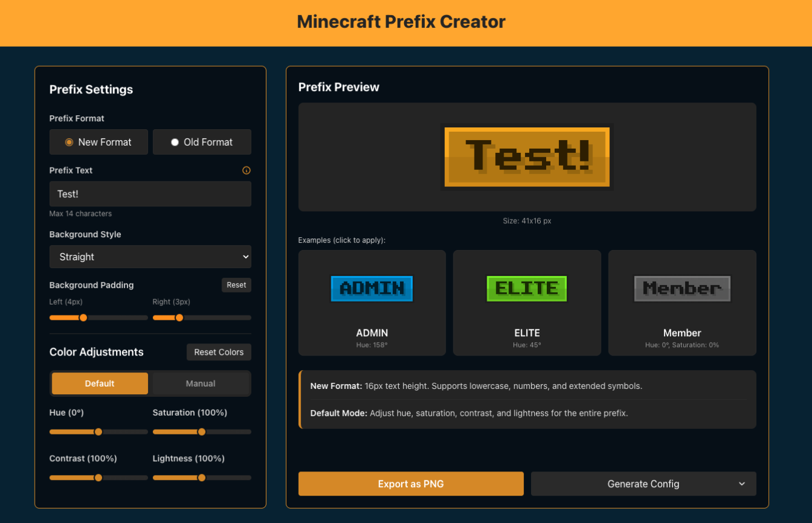Switch to the Default color adjustment tab

point(100,383)
